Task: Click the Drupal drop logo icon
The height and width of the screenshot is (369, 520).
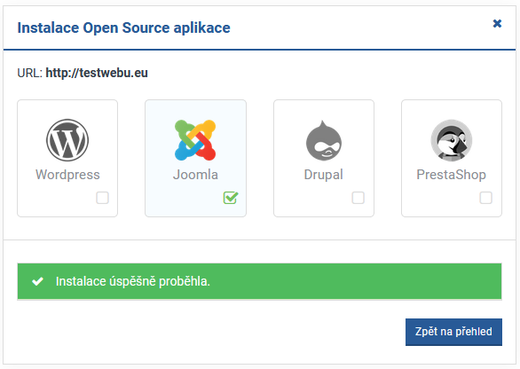Action: [324, 140]
